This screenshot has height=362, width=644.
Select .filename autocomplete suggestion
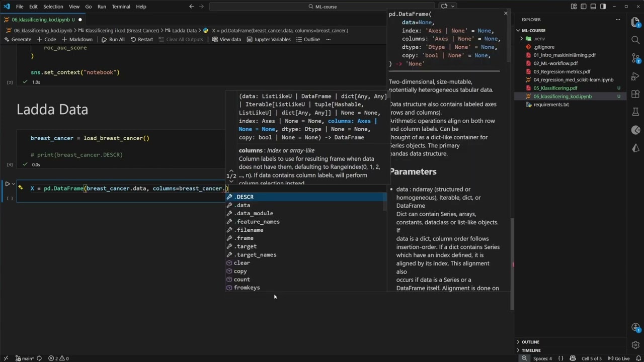[306, 230]
